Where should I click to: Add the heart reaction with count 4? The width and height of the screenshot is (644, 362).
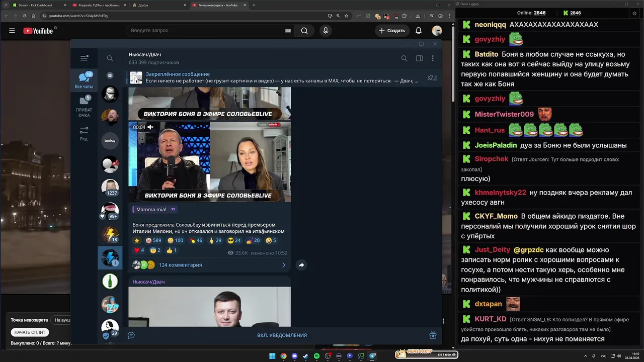coord(139,250)
